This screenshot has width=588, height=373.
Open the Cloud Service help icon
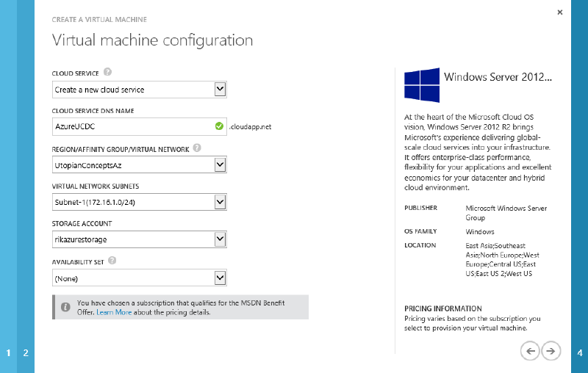(107, 71)
